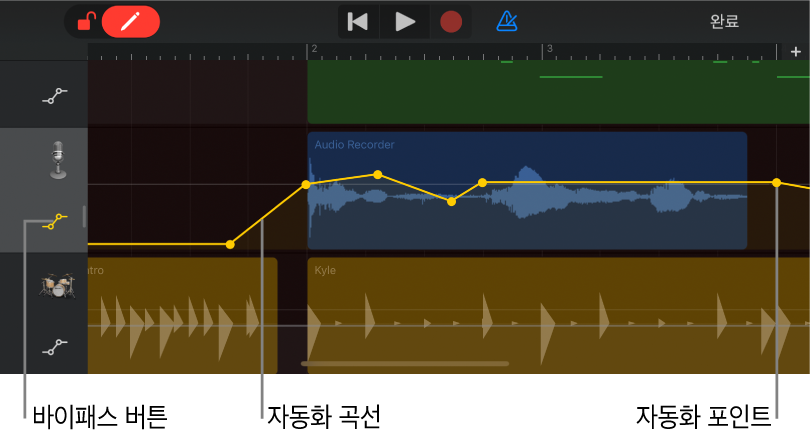
Task: Select the Audio Recorder track automation icon
Action: (54, 222)
